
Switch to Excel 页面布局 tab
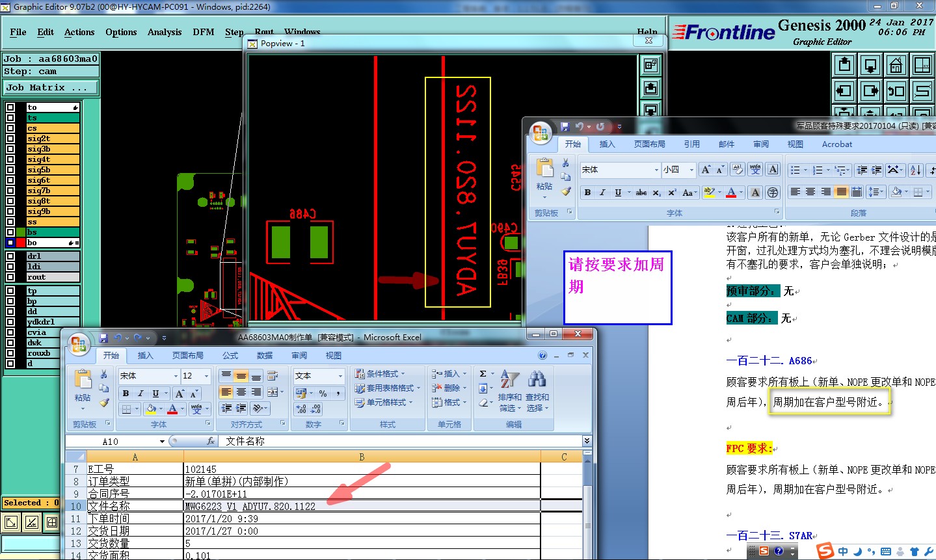[188, 355]
